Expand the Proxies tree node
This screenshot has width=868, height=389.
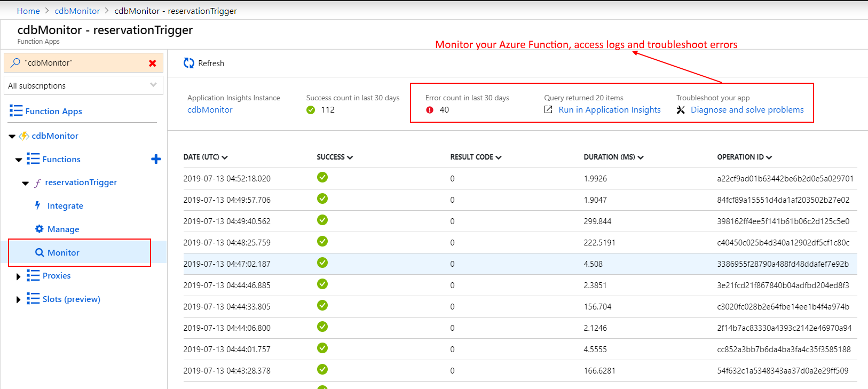pyautogui.click(x=18, y=276)
